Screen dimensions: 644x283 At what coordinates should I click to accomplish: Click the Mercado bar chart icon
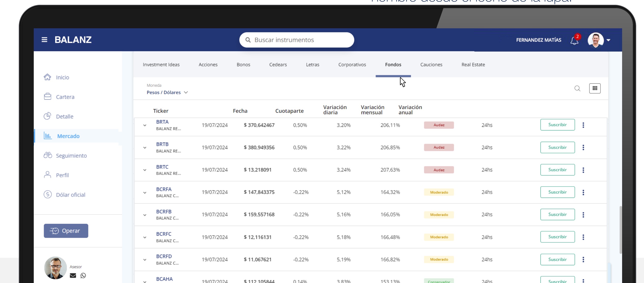47,136
